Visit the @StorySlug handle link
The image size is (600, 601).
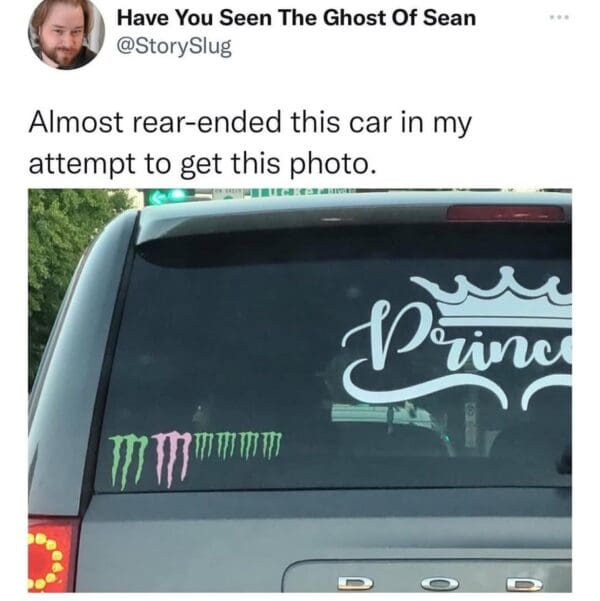click(x=174, y=47)
